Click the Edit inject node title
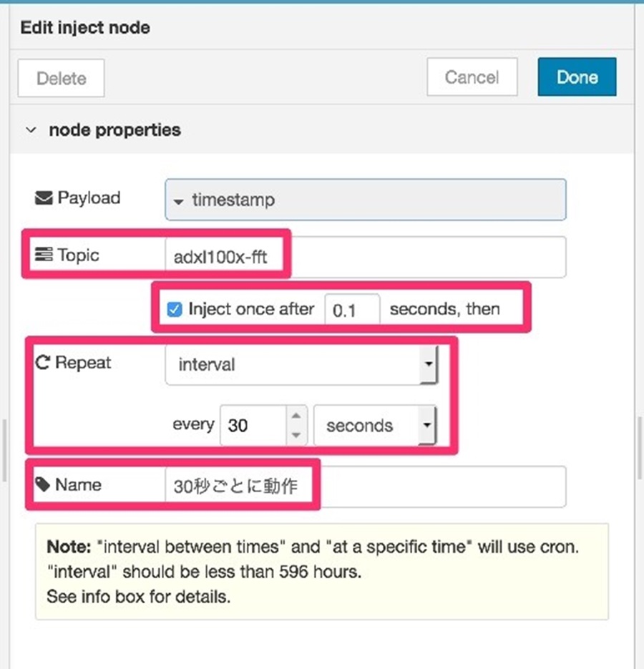The image size is (644, 669). click(x=85, y=28)
